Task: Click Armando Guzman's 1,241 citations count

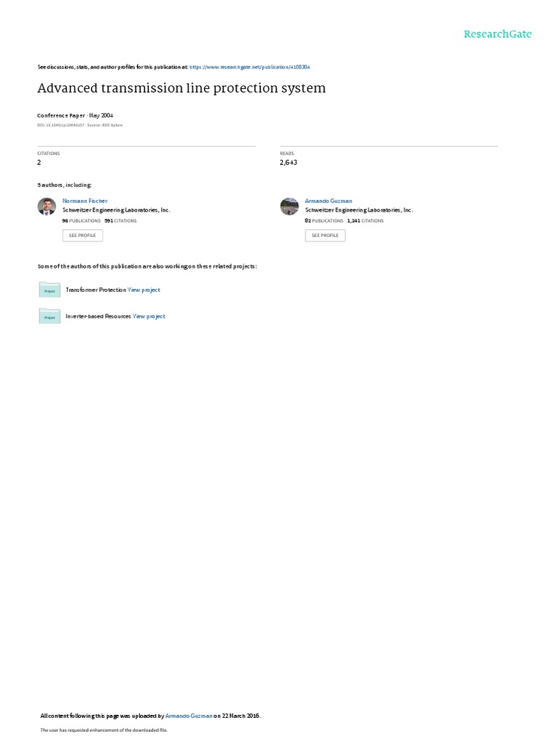Action: [365, 221]
